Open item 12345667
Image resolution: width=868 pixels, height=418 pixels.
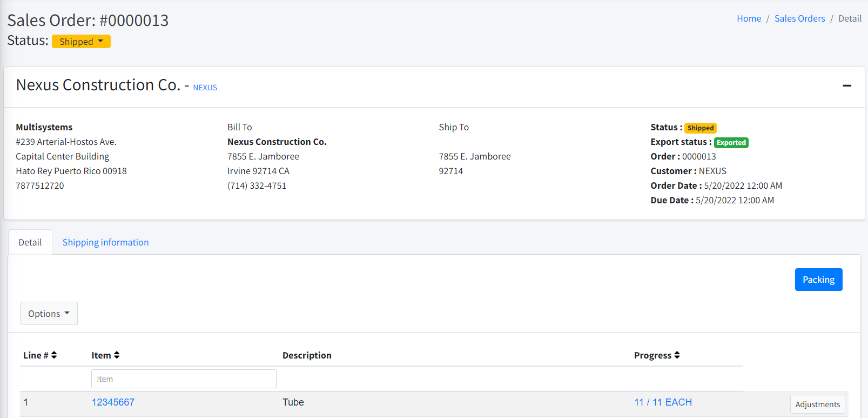click(113, 402)
